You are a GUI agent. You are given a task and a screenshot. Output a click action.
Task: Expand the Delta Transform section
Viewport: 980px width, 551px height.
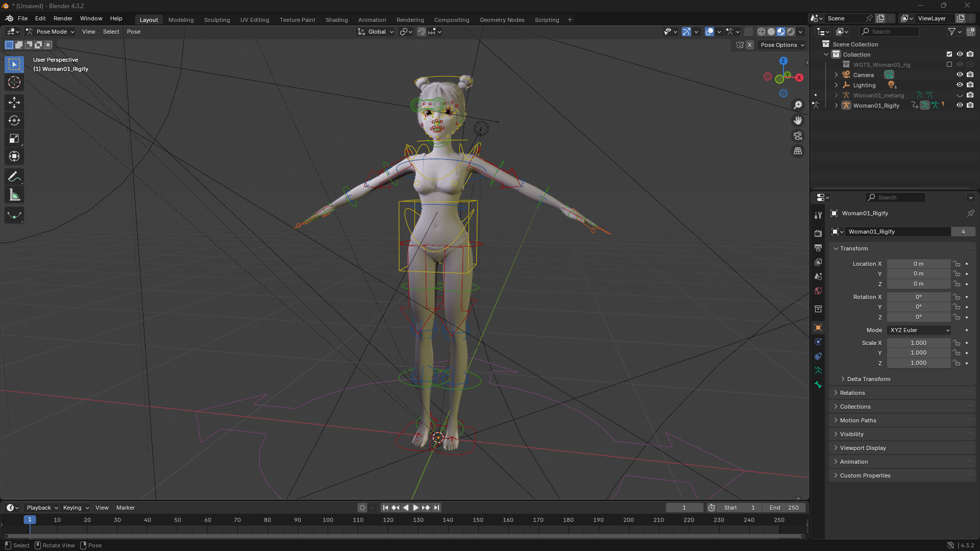(868, 379)
